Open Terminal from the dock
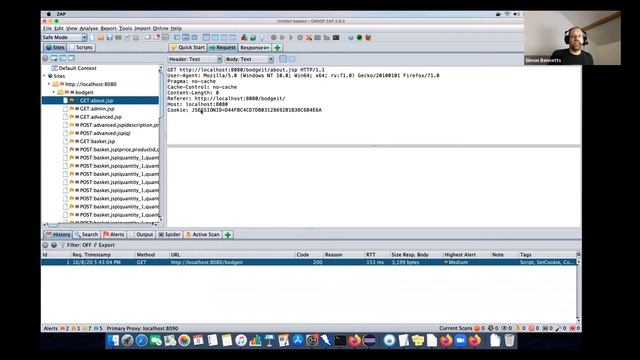The width and height of the screenshot is (640, 360). point(340,340)
